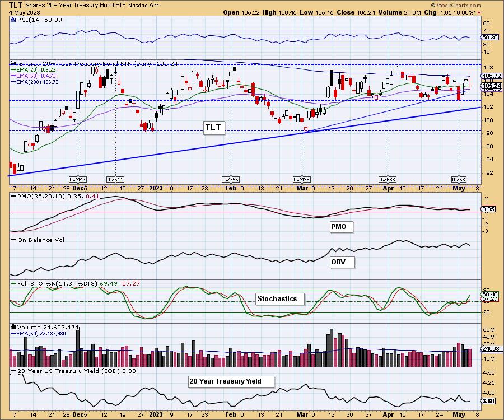
Task: Click the bar icon beside Volume 24,603,474
Action: pos(13,327)
